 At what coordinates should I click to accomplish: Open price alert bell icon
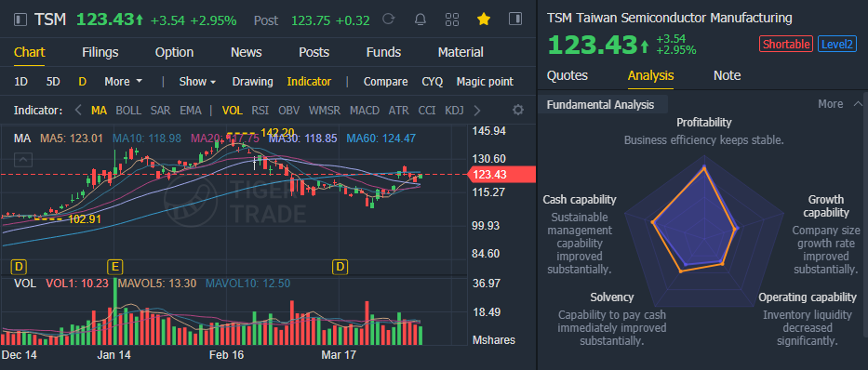pos(421,20)
